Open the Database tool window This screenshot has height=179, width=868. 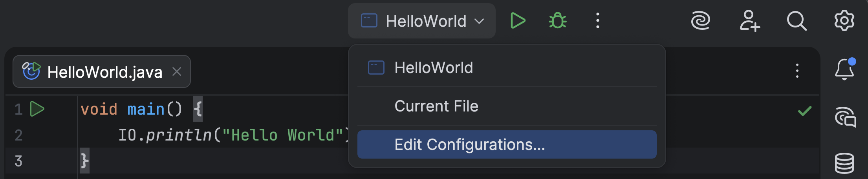pos(844,163)
